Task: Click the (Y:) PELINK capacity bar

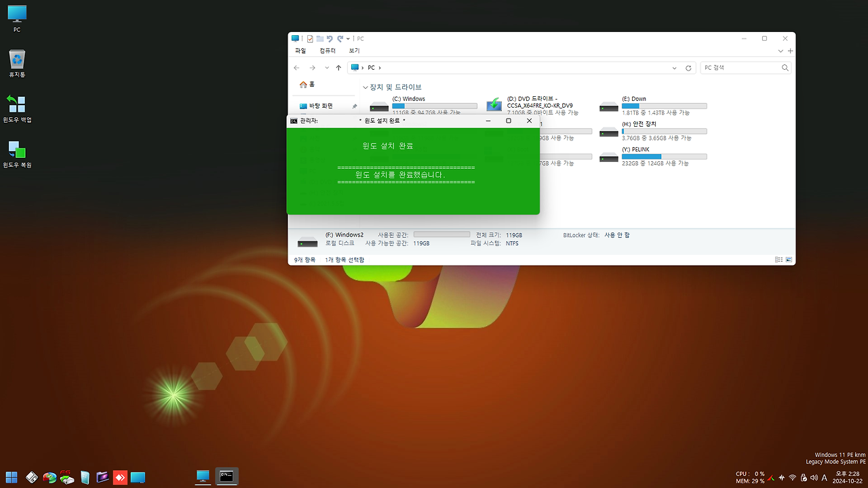Action: [665, 157]
